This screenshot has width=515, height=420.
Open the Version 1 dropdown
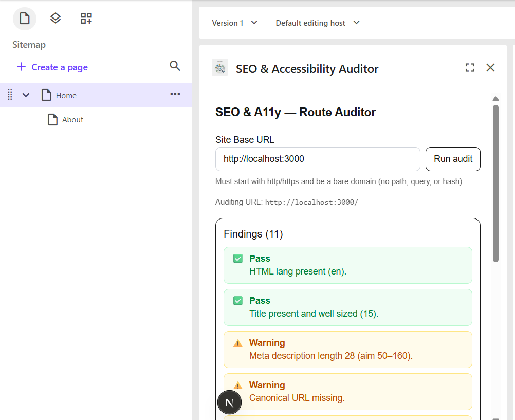click(x=234, y=23)
